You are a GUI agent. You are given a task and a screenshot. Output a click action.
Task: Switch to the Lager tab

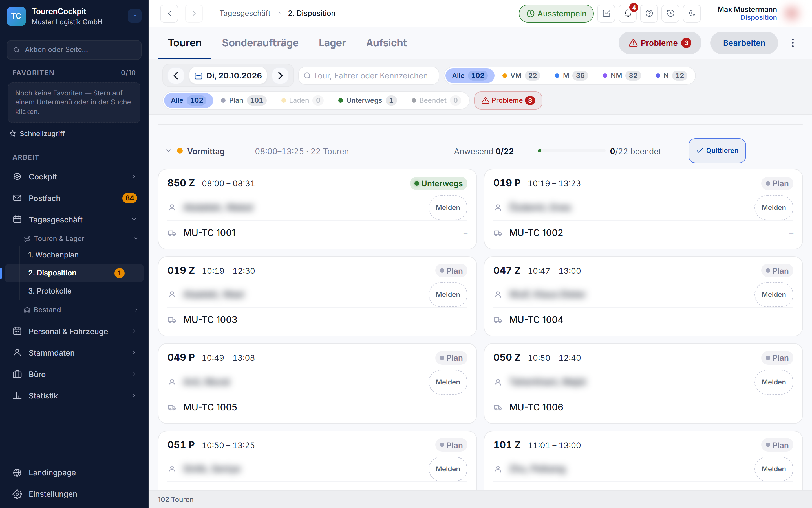[332, 43]
